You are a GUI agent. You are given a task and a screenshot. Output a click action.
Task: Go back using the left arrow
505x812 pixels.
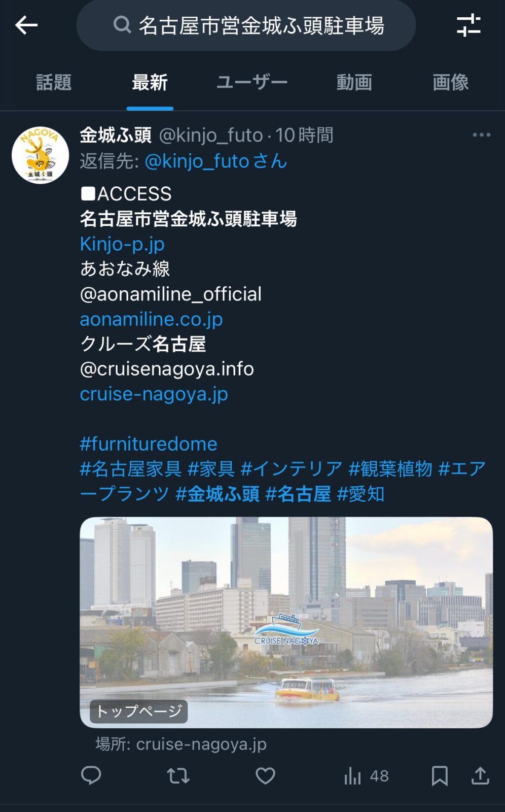tap(26, 25)
